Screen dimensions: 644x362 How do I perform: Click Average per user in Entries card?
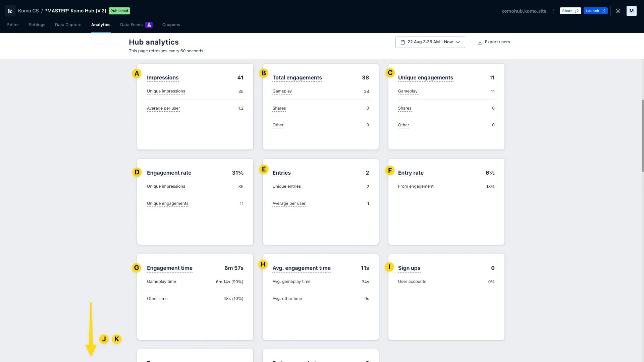click(x=289, y=203)
